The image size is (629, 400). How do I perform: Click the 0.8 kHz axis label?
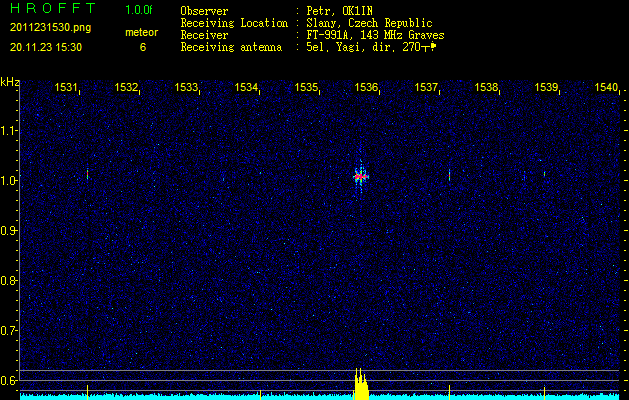8,280
